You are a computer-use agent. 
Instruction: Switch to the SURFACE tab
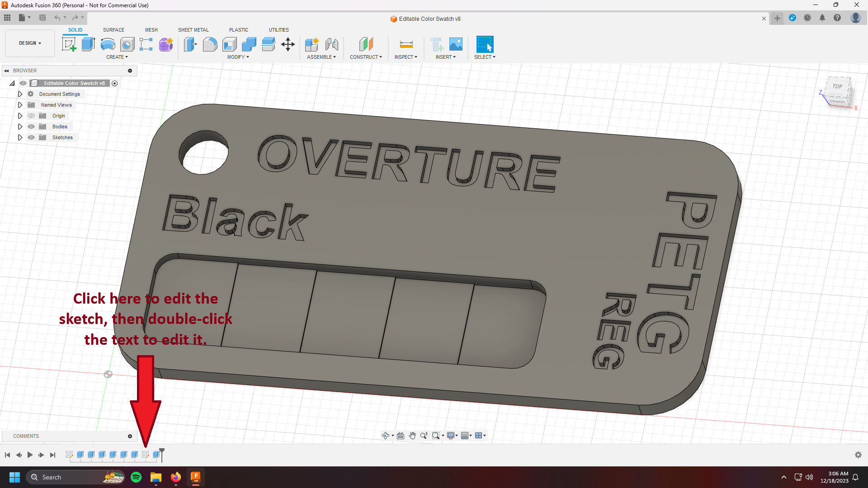[113, 30]
